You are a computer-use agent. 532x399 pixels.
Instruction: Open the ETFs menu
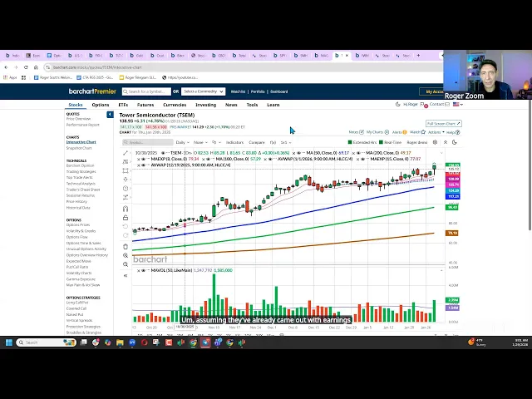click(x=123, y=105)
